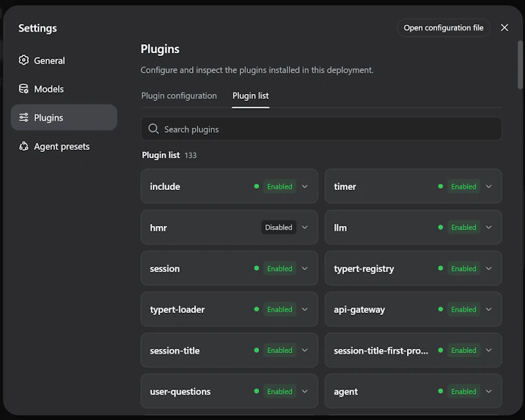Screen dimensions: 525x420
Task: Expand the timer plugin chevron
Action: (x=489, y=187)
